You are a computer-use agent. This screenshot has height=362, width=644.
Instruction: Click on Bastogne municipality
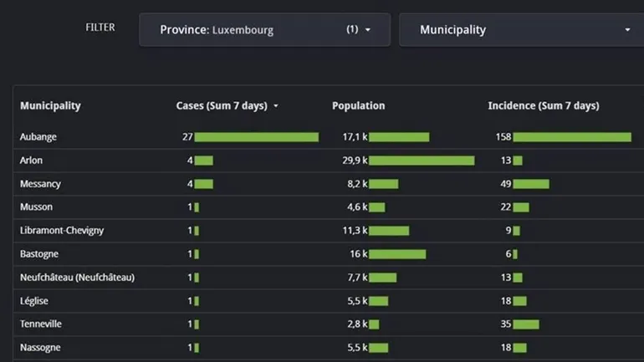click(39, 253)
